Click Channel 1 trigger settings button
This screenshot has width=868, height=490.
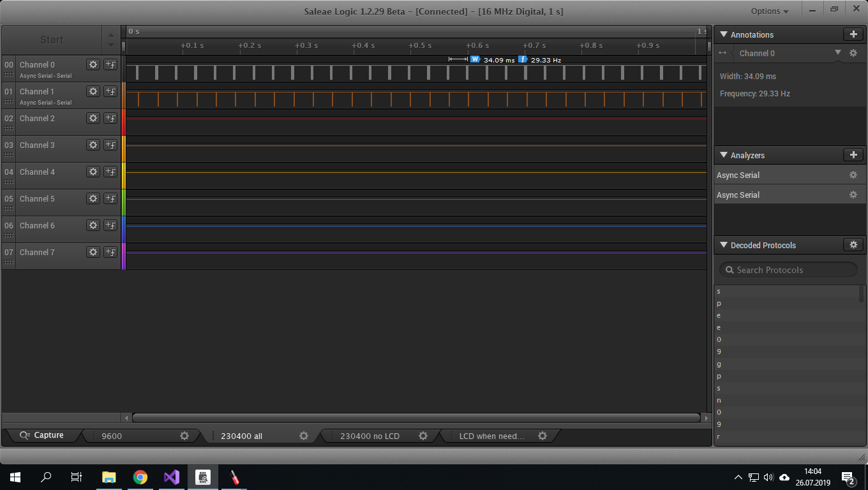110,91
